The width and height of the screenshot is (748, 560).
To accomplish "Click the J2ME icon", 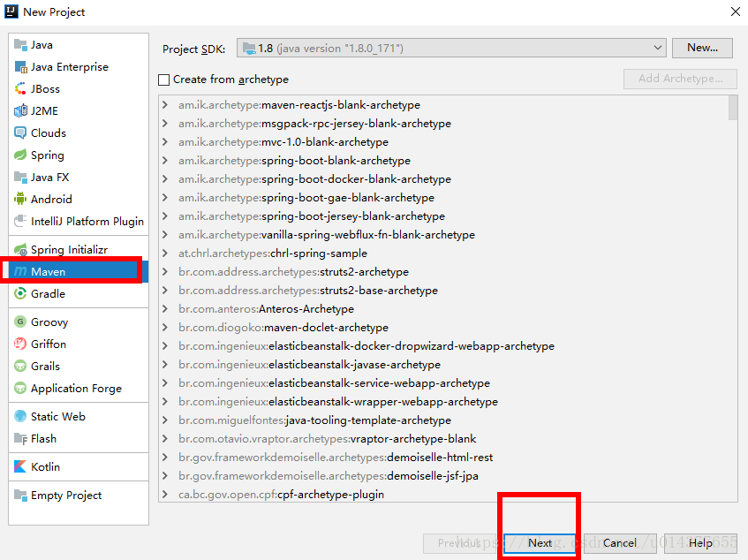I will 20,110.
